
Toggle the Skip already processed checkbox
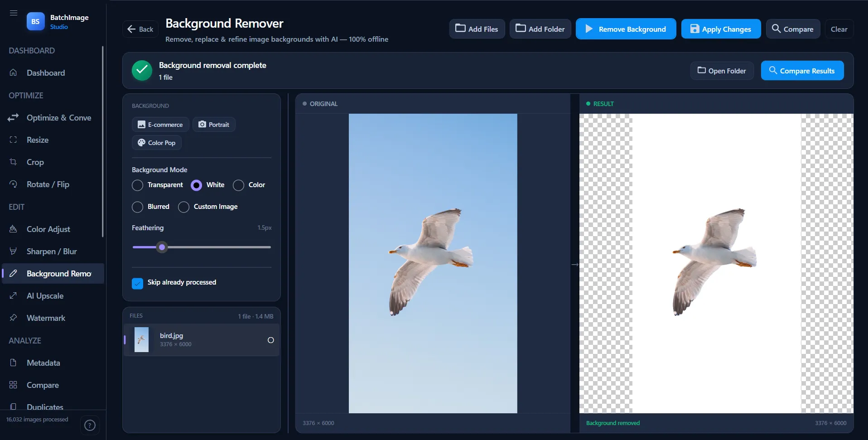coord(137,283)
